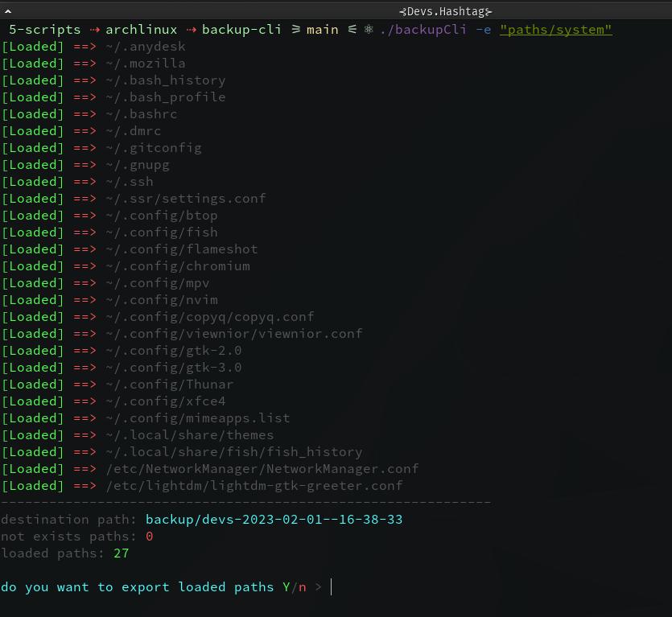Click the main branch name in the prompt
Screen dimensions: 672x617
pos(322,30)
